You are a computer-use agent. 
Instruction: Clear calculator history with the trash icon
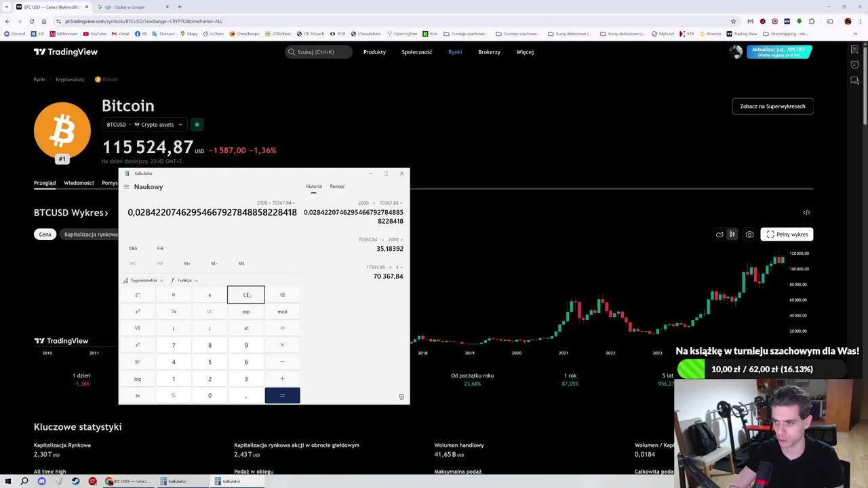click(401, 396)
